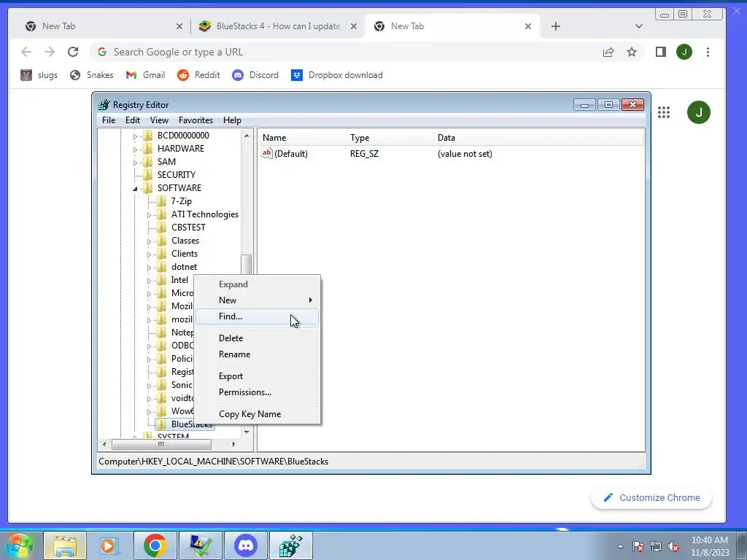Select the SECURITY key folder icon

pyautogui.click(x=148, y=175)
